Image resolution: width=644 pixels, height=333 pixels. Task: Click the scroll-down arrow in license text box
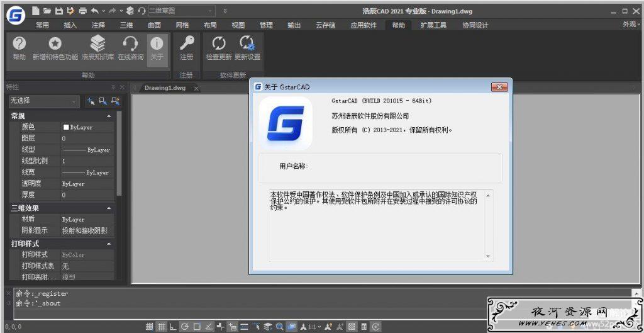click(488, 256)
